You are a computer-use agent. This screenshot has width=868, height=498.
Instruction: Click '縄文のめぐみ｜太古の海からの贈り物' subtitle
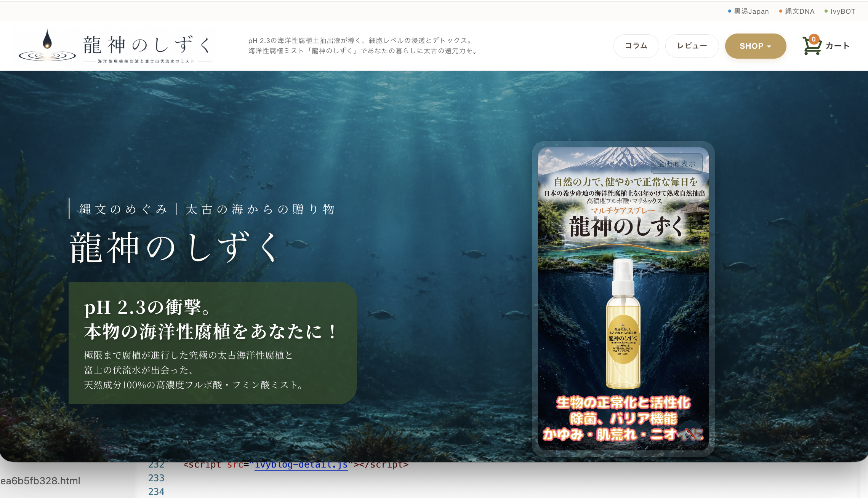click(x=207, y=209)
